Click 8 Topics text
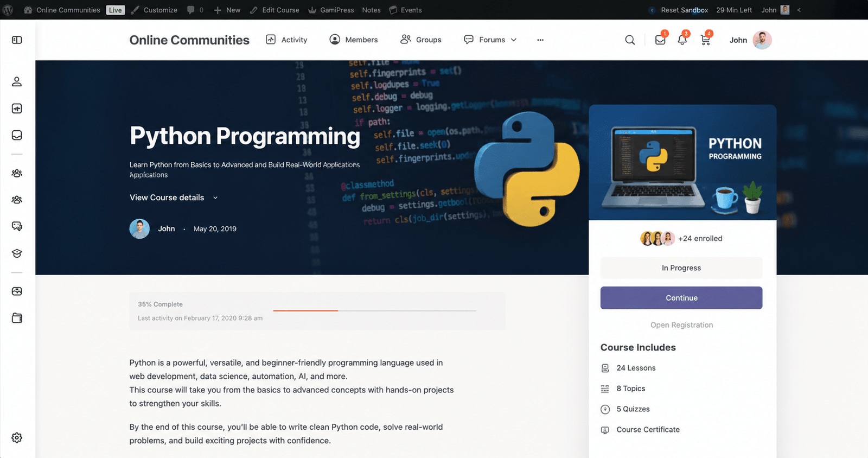 point(631,389)
